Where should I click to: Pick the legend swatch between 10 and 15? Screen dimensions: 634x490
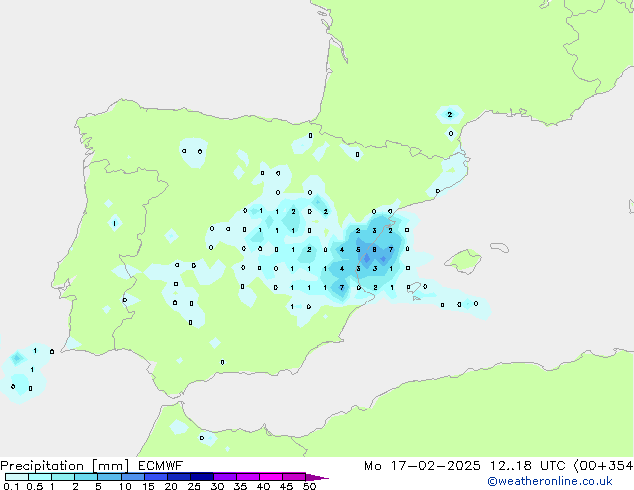click(x=133, y=477)
